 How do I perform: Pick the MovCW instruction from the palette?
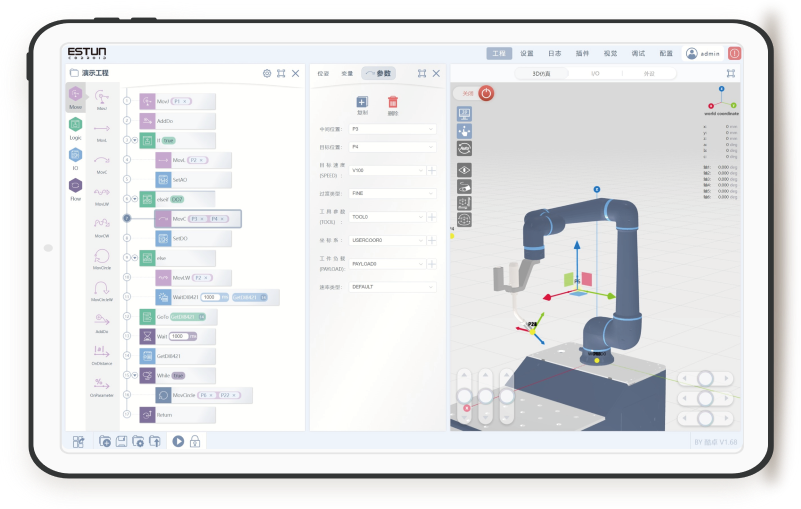coord(102,227)
